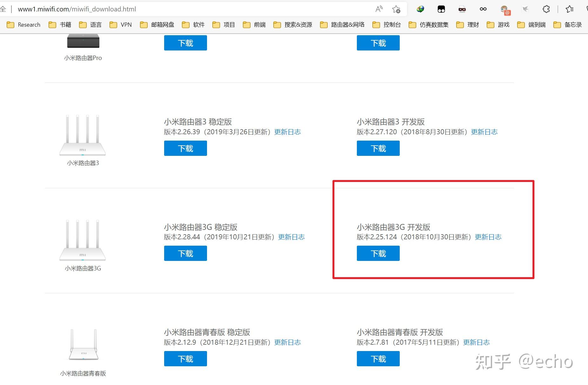Click the 小米路由器3G product image
The height and width of the screenshot is (385, 588).
[83, 240]
